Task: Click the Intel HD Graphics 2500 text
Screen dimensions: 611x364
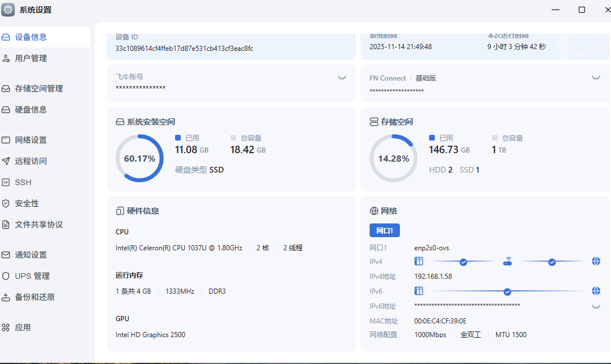Action: pyautogui.click(x=150, y=335)
